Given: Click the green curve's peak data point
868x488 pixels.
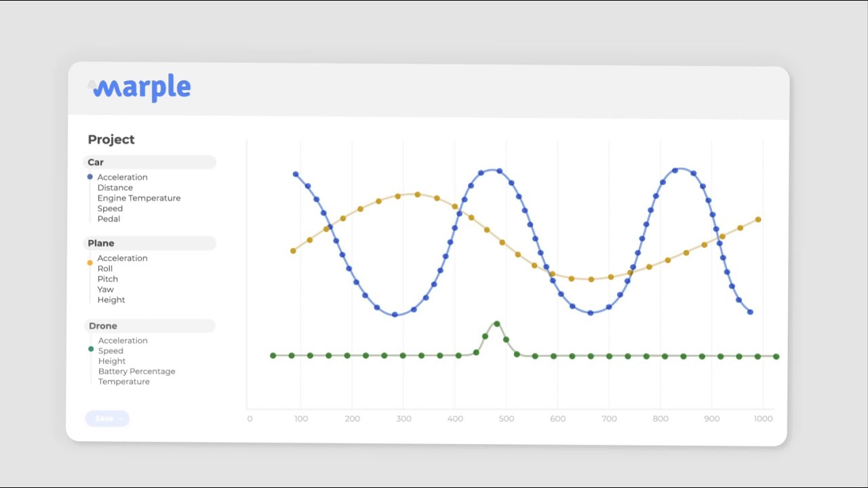Looking at the screenshot, I should (497, 324).
